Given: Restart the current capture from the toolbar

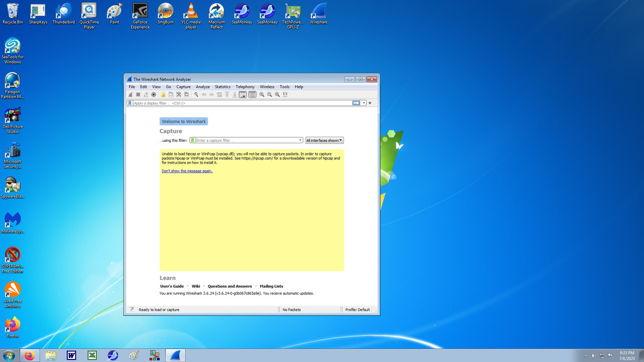Looking at the screenshot, I should pos(146,95).
